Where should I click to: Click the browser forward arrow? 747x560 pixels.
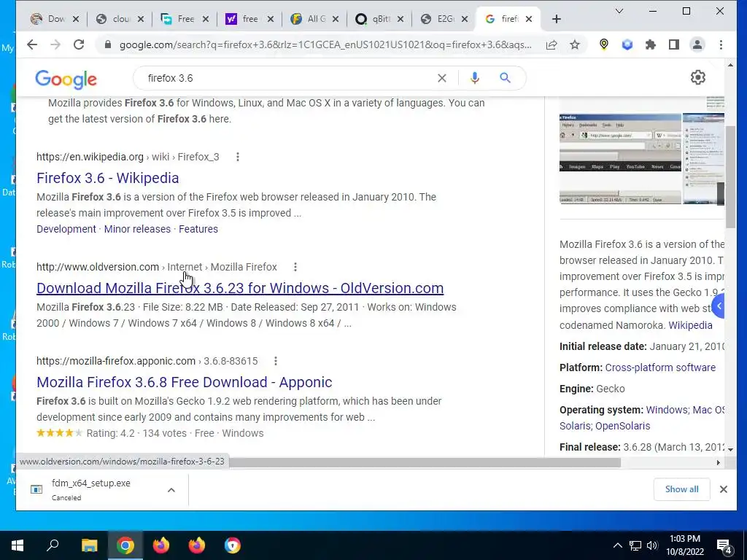pyautogui.click(x=55, y=44)
